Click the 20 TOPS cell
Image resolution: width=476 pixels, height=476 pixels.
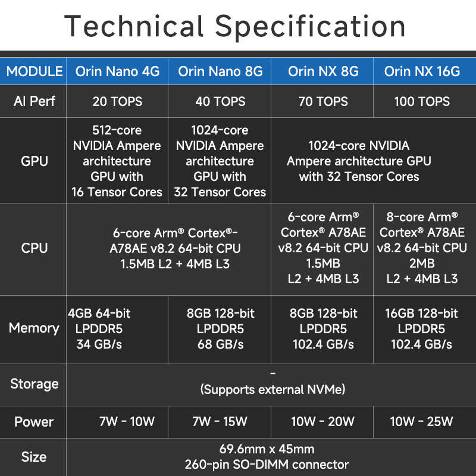click(117, 102)
